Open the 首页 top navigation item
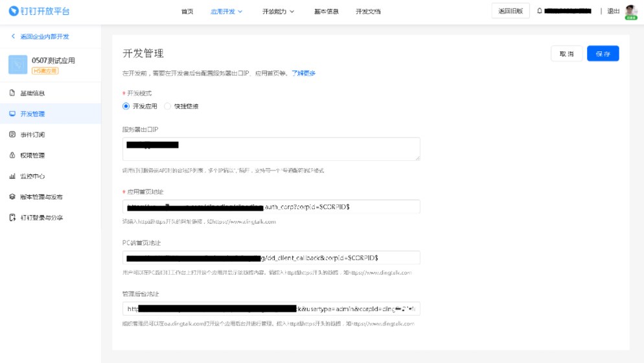The height and width of the screenshot is (363, 644). tap(187, 12)
